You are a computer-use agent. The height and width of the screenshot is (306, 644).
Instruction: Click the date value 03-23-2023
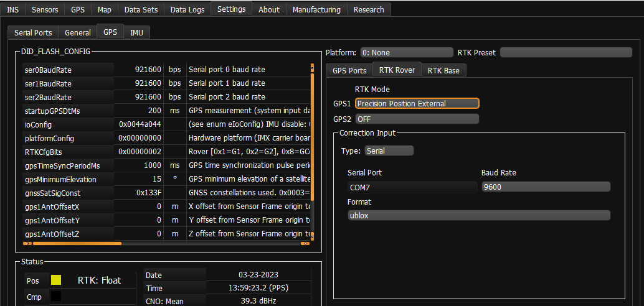click(x=257, y=275)
